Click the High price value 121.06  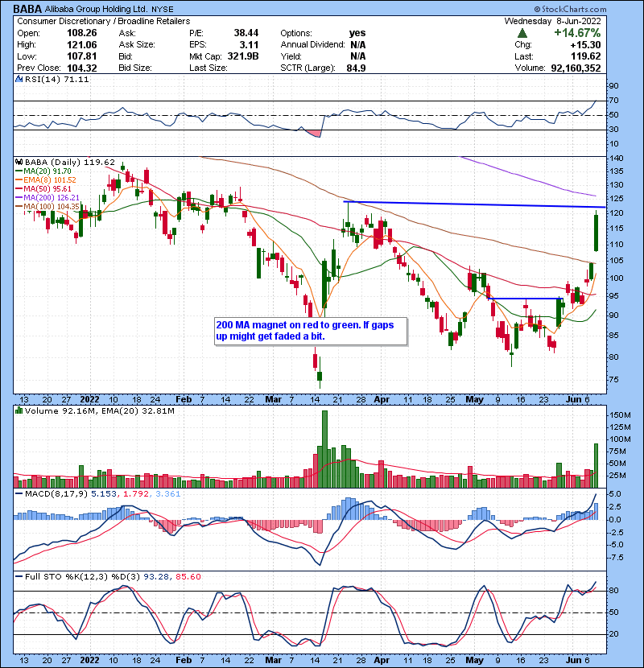point(82,45)
